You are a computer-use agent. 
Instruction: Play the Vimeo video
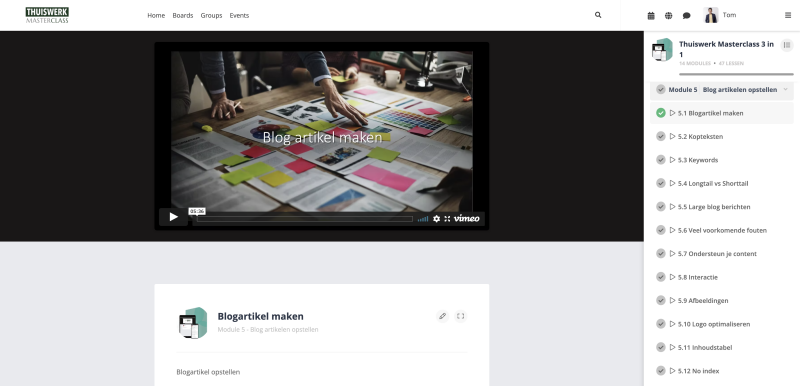tap(173, 217)
